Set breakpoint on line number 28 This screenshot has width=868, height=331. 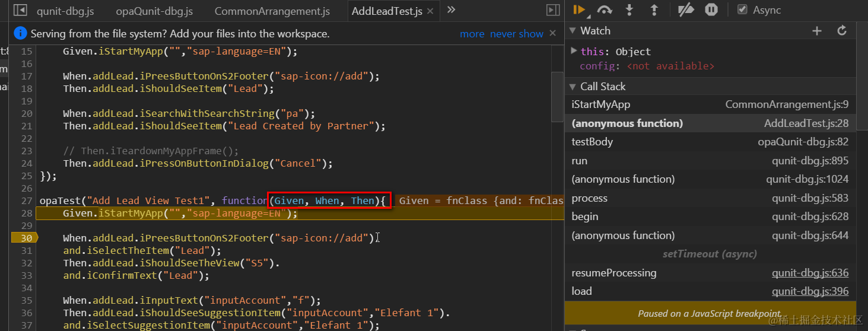coord(27,213)
